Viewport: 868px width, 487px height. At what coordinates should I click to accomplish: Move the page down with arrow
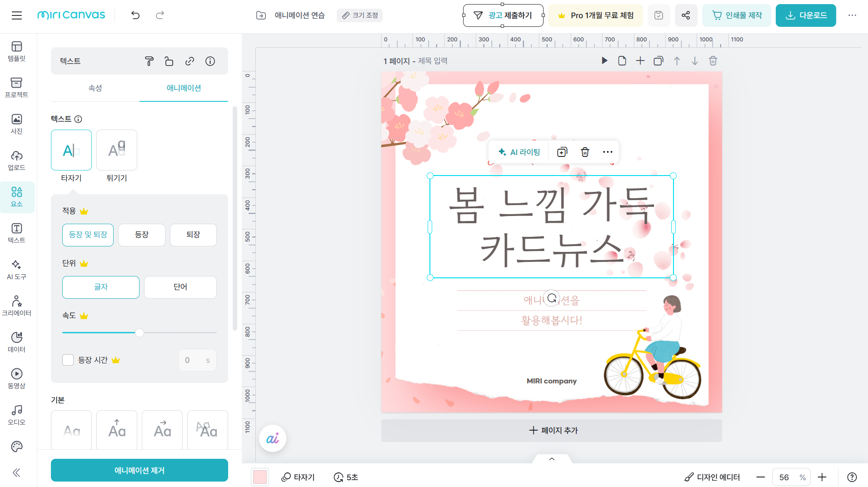pos(695,61)
